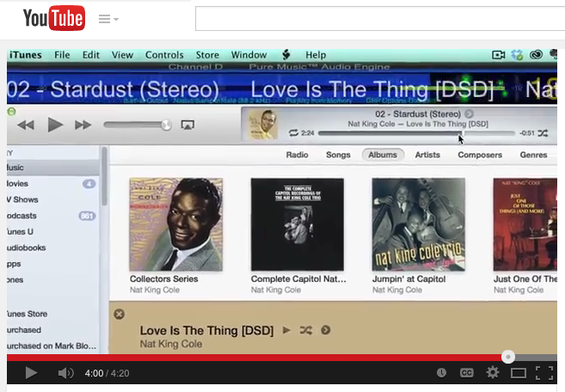Switch to the Composers tab
Screen dimensions: 565x392
pos(480,155)
